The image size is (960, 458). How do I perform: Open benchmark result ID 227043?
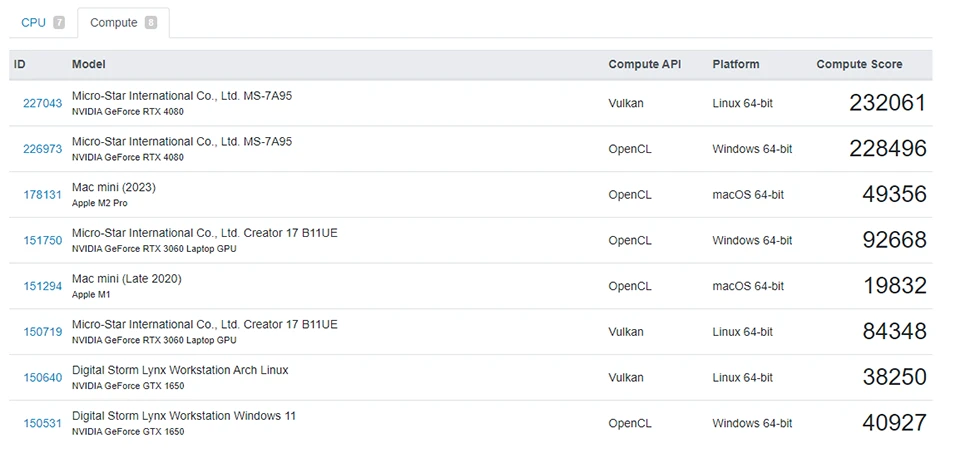[x=42, y=103]
